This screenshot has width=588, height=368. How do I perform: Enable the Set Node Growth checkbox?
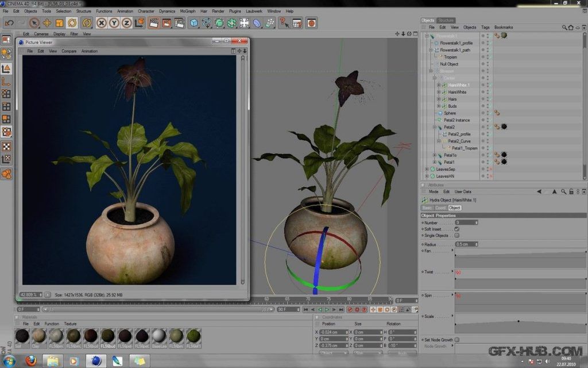457,339
